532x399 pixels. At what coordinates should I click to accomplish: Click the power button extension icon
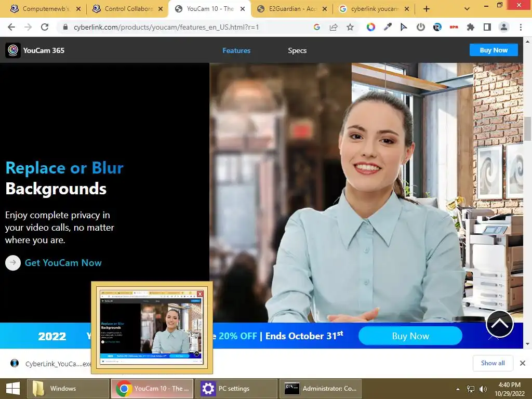point(420,27)
